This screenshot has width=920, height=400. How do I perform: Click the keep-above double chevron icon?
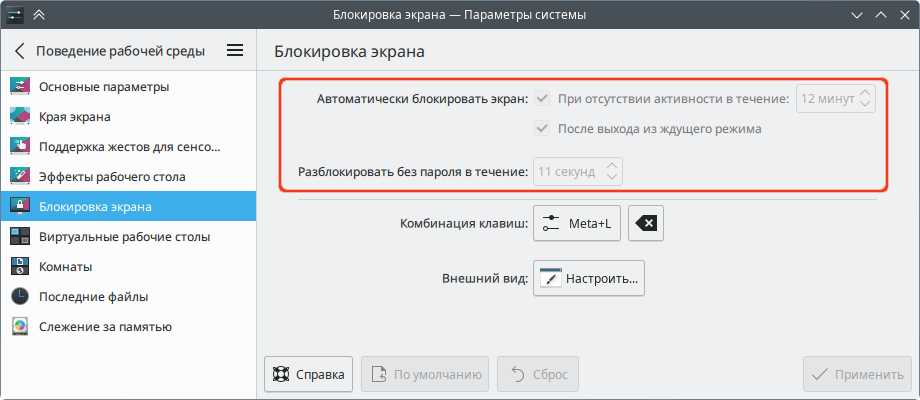(x=39, y=14)
